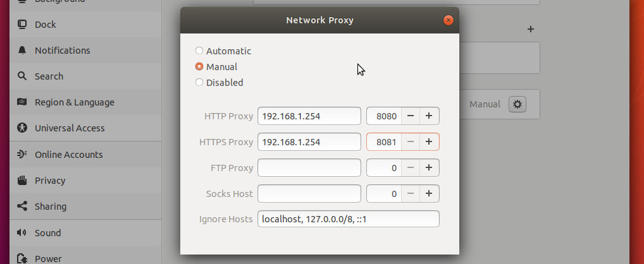Image resolution: width=644 pixels, height=264 pixels.
Task: Increase the HTTPS Proxy port with plus
Action: click(429, 142)
